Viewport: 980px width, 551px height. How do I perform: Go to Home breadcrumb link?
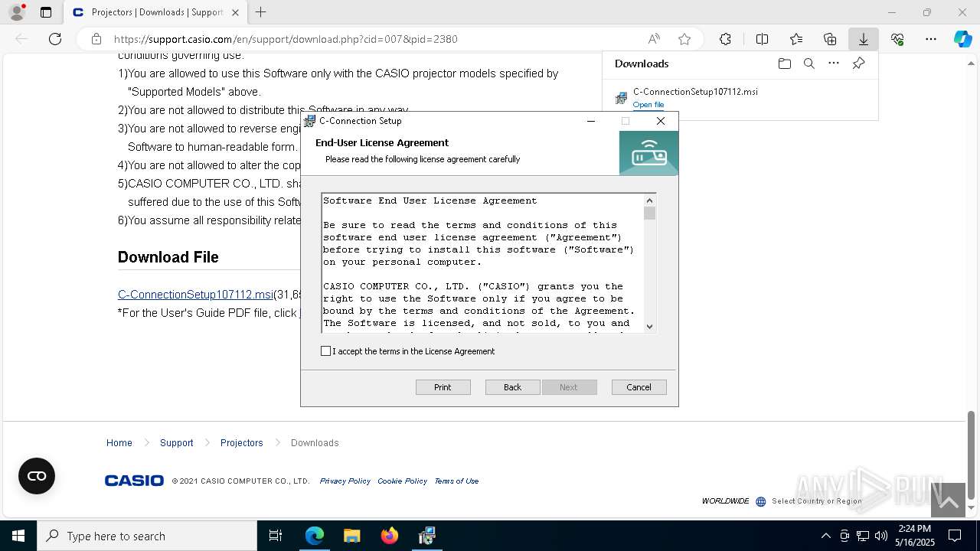click(119, 443)
